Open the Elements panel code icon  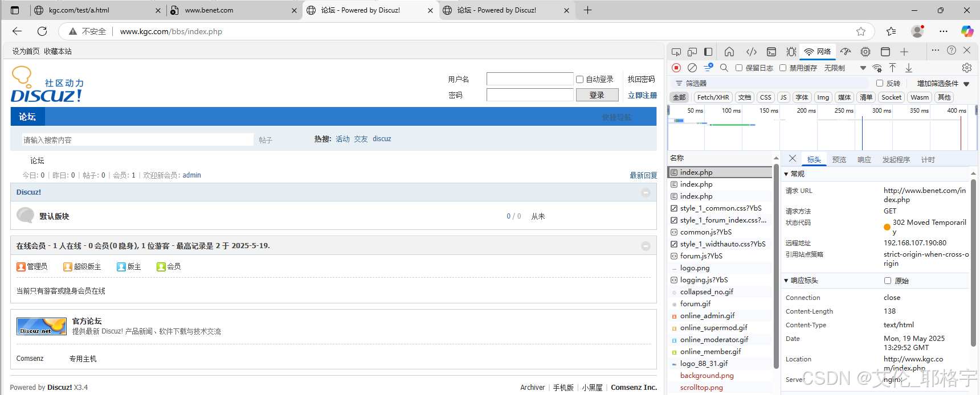(x=752, y=52)
